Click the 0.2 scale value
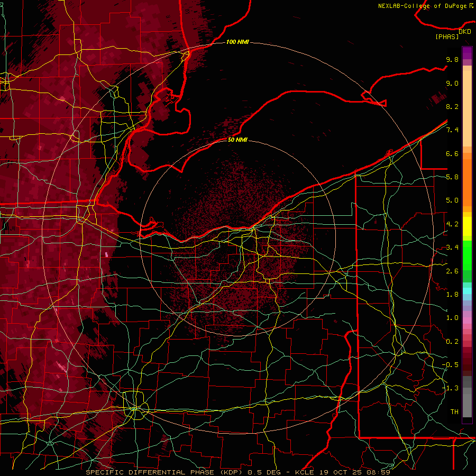The image size is (476, 476). (452, 341)
